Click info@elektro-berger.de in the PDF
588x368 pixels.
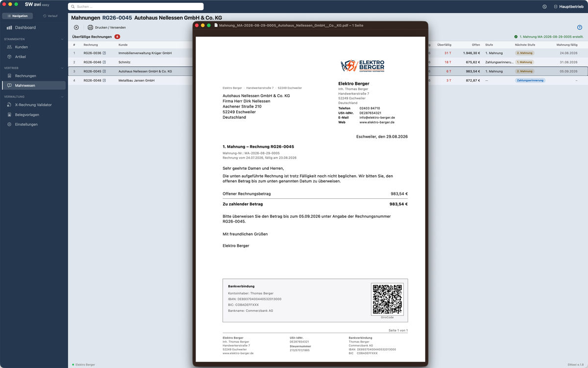pos(377,117)
